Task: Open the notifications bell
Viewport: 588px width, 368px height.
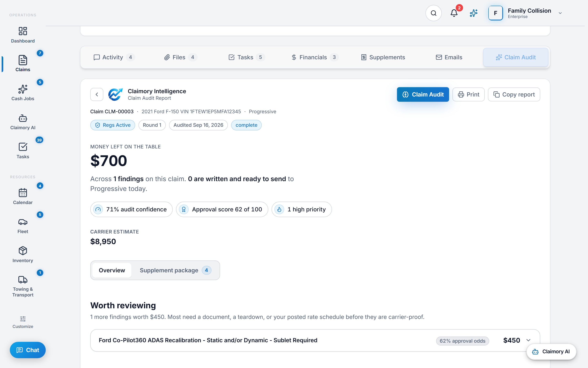Action: coord(454,13)
